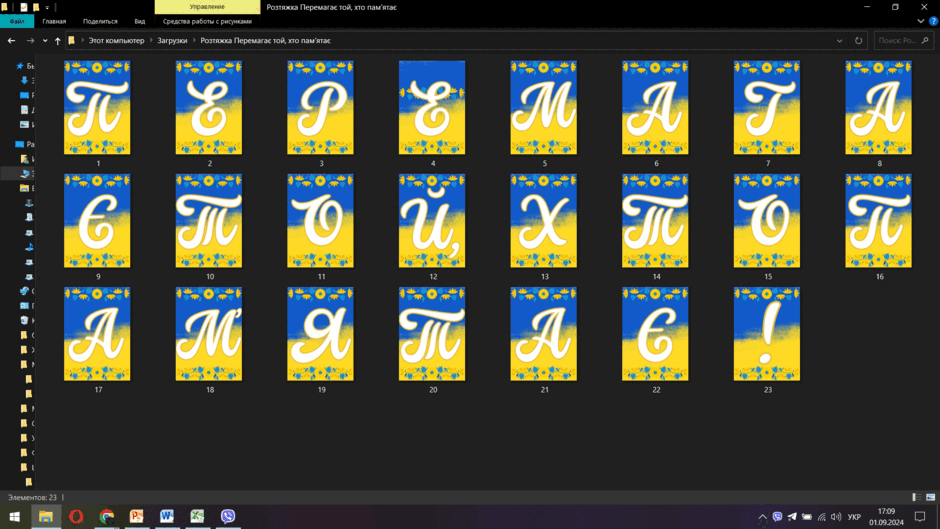The width and height of the screenshot is (940, 529).
Task: Select image thumbnail number 4
Action: [432, 107]
